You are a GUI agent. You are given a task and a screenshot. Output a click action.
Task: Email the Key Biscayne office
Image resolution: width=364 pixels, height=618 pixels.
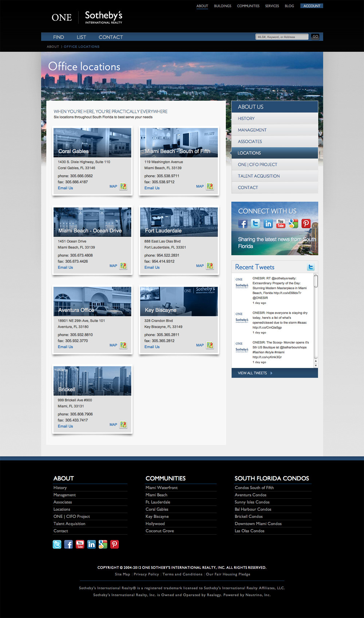coord(152,347)
